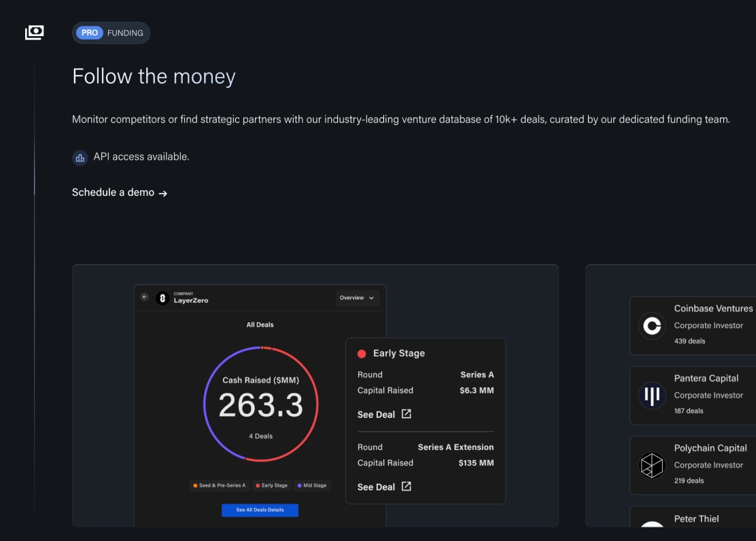
Task: Click the See All Deals Details button
Action: tap(260, 510)
